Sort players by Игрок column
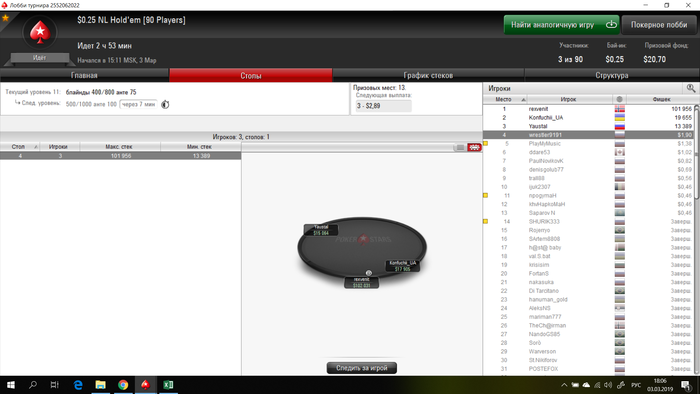The width and height of the screenshot is (700, 394). click(570, 99)
